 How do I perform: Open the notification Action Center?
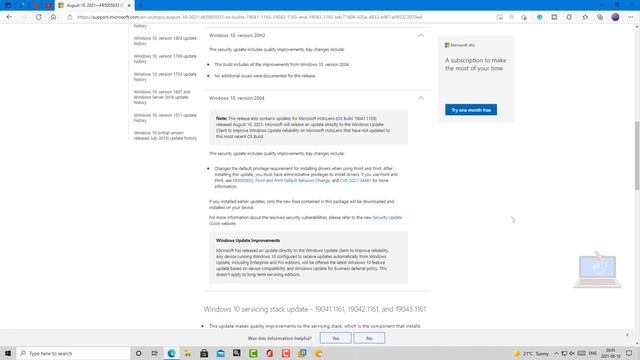(x=629, y=353)
